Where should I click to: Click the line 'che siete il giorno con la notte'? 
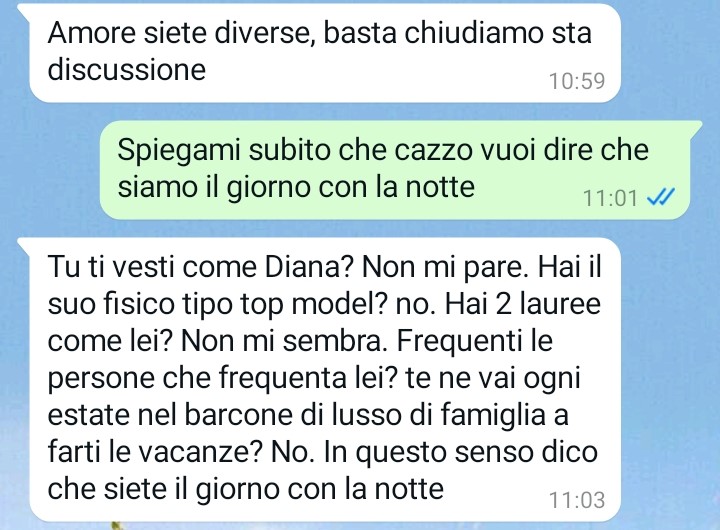246,490
